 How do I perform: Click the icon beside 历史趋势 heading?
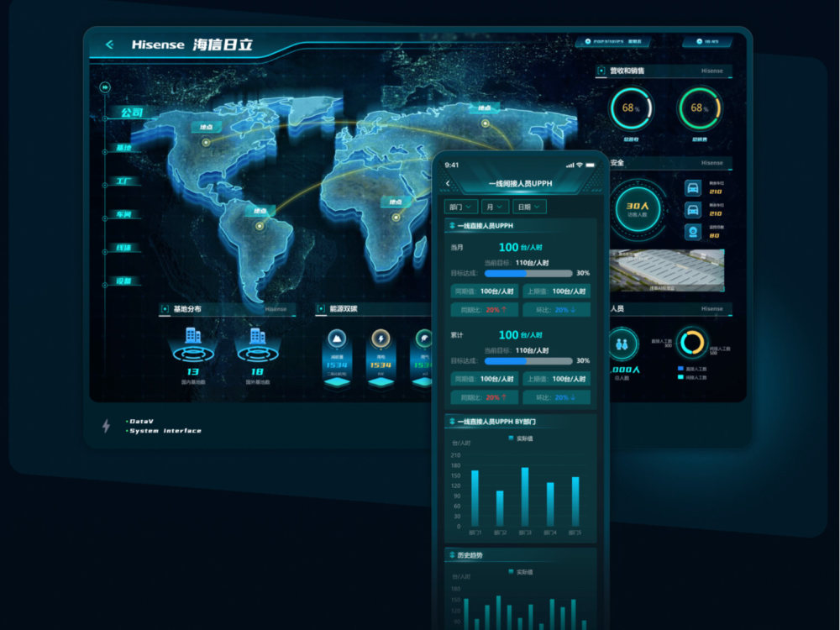coord(452,555)
